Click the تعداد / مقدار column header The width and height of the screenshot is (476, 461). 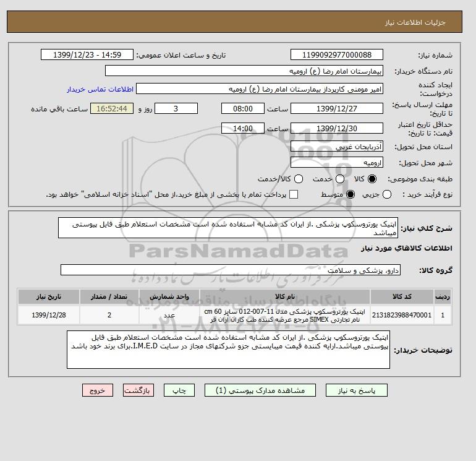109,296
